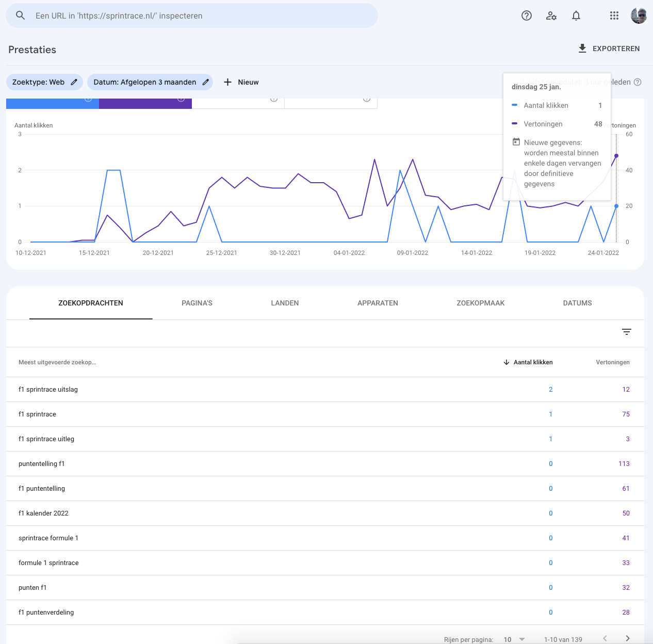Switch to the ZOEKOPMAAK tab

(x=481, y=303)
